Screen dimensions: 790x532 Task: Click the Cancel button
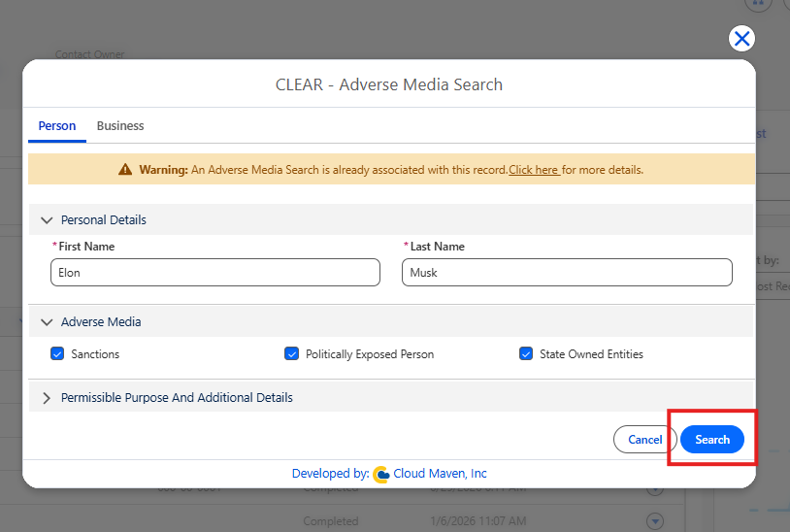coord(644,440)
